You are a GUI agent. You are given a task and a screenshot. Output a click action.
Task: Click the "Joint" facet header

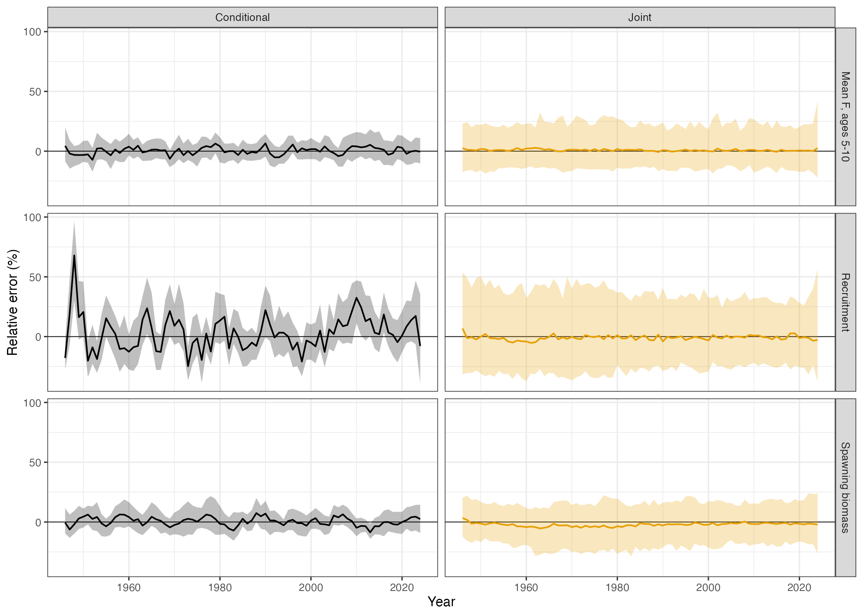click(x=640, y=17)
